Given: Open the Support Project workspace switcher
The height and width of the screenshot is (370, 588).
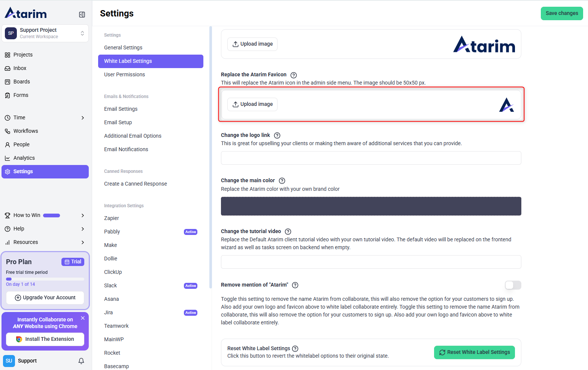Looking at the screenshot, I should [45, 33].
